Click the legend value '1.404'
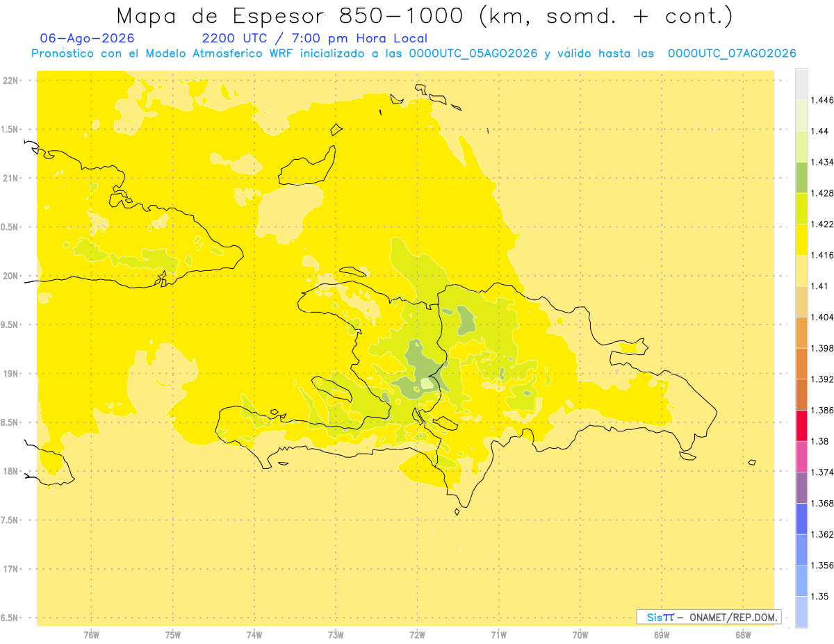Image resolution: width=834 pixels, height=644 pixels. click(822, 317)
